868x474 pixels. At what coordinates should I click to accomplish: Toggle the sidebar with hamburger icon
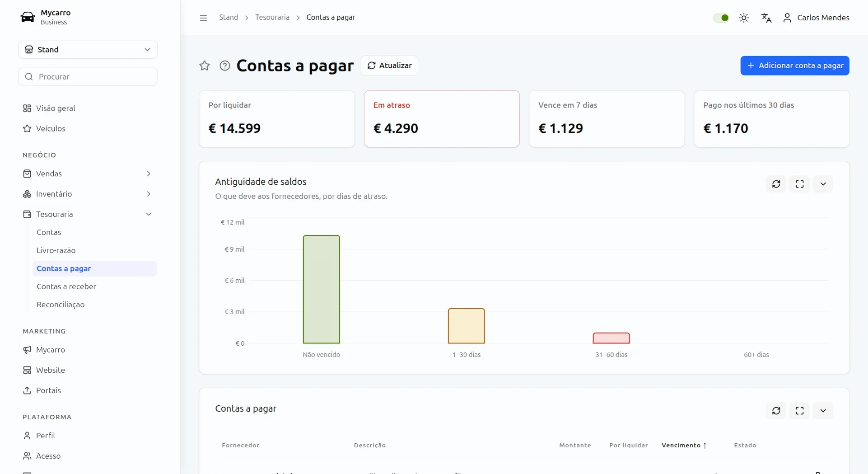click(203, 18)
